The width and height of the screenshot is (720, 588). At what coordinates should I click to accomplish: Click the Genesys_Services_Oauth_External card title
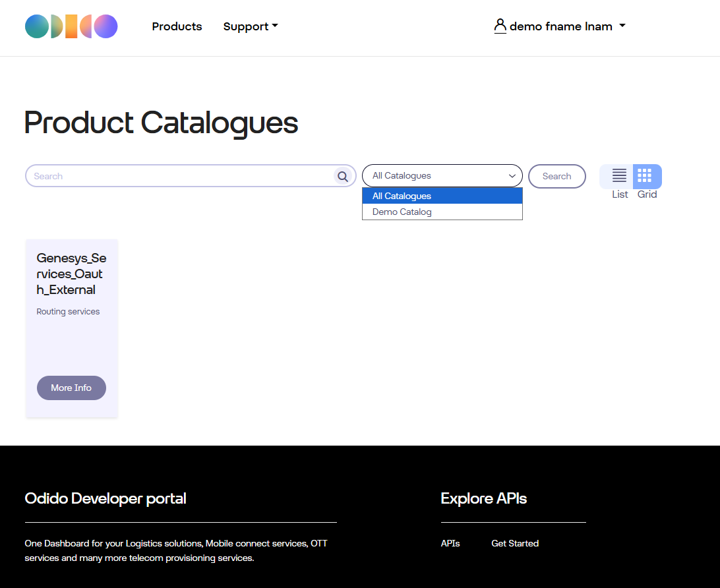pyautogui.click(x=71, y=274)
